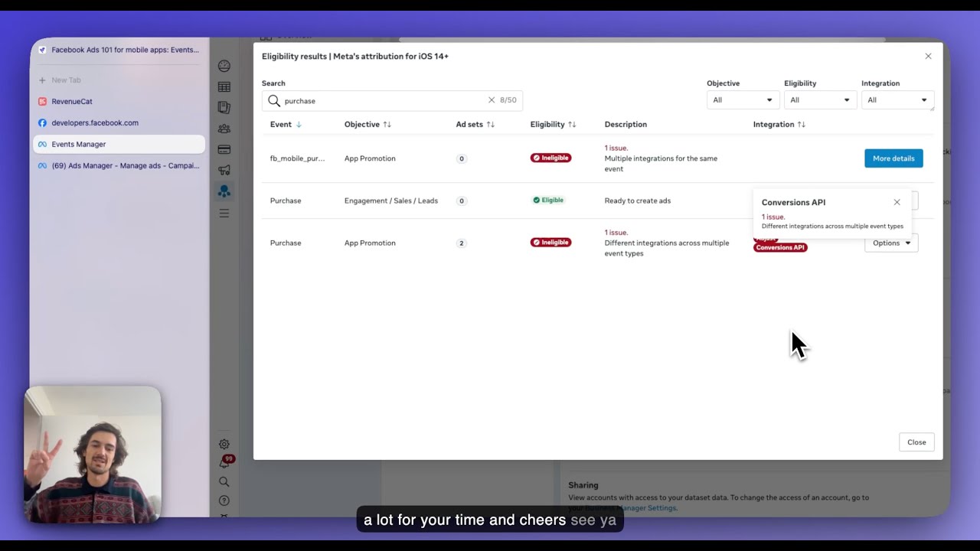The width and height of the screenshot is (980, 551).
Task: Sort by Ad sets column arrows
Action: tap(490, 124)
